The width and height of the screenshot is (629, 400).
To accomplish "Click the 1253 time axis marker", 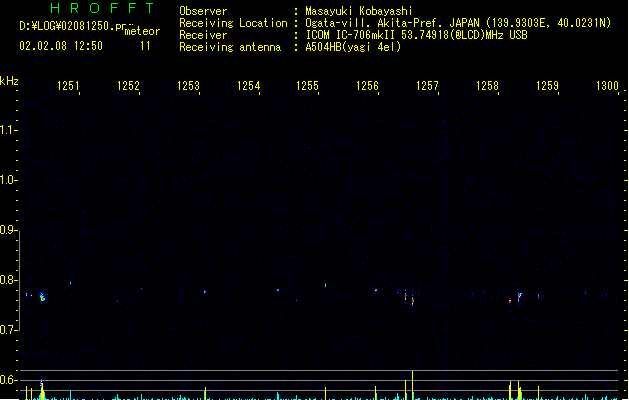I will [x=188, y=86].
